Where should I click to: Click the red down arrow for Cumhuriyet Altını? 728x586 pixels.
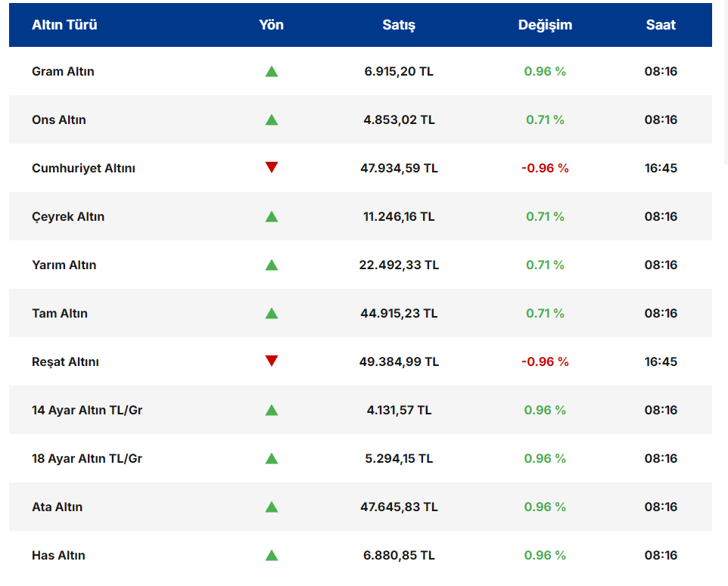[x=272, y=168]
